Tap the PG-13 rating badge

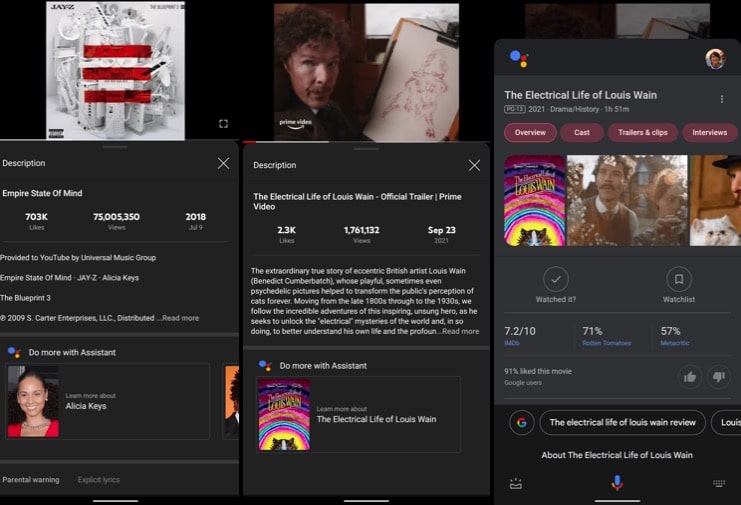(x=515, y=109)
